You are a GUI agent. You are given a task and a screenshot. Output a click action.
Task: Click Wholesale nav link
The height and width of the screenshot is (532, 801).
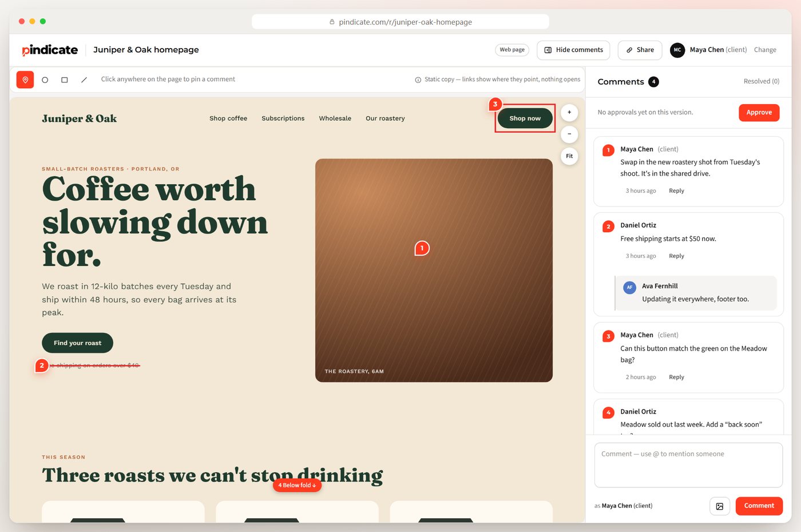tap(335, 119)
